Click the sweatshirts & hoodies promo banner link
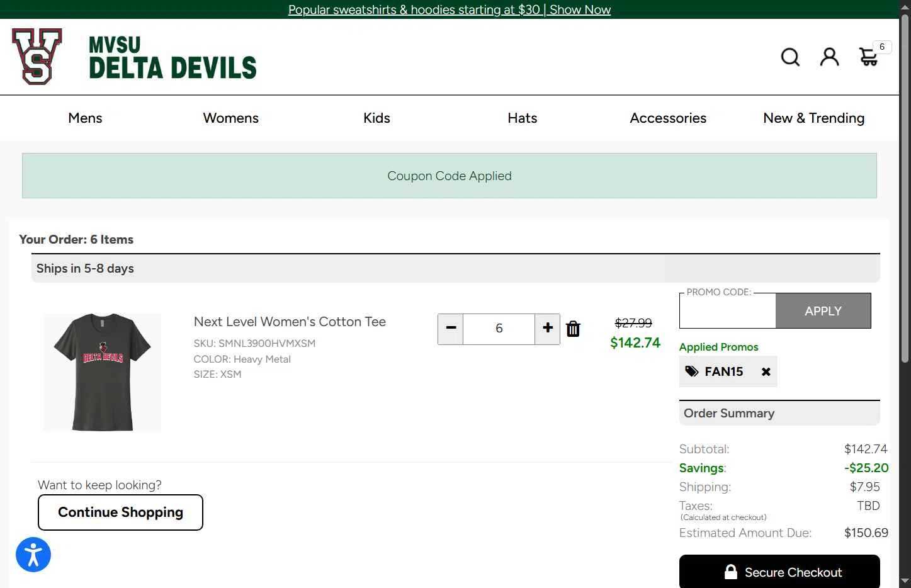 [450, 9]
